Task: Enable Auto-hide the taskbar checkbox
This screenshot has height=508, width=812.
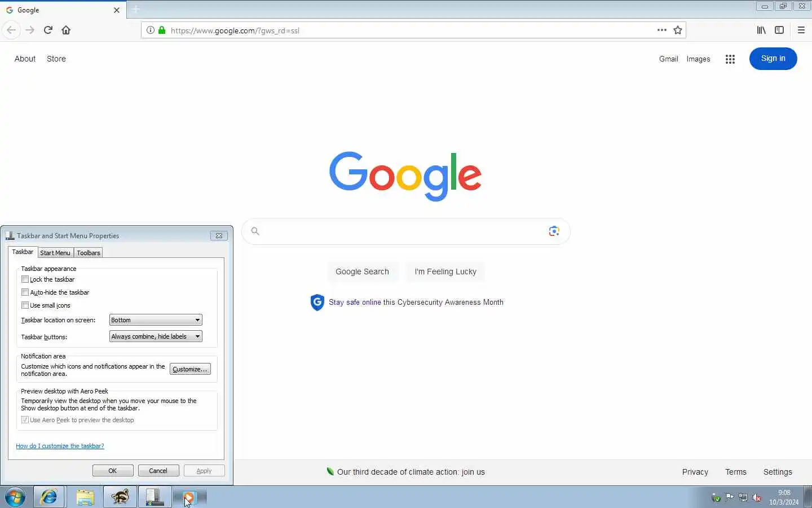Action: 25,292
